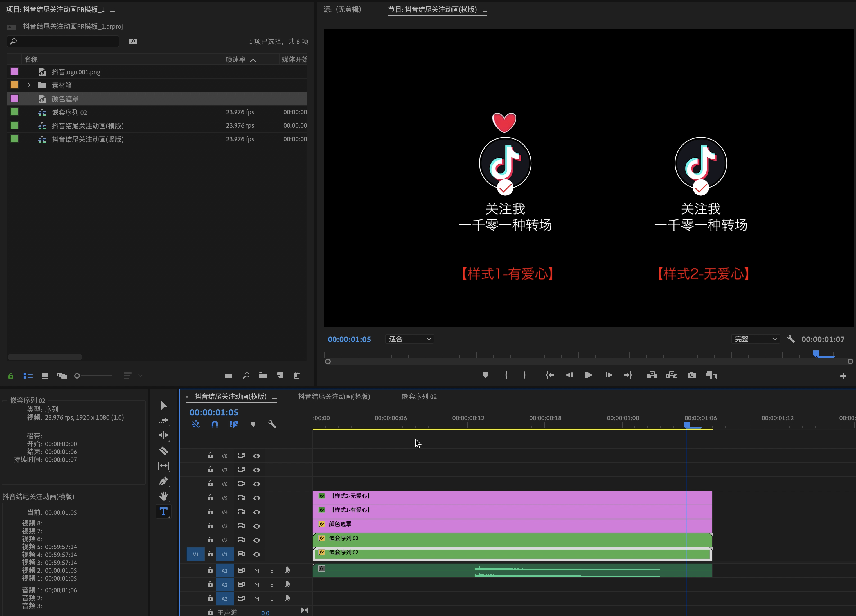Select the Ripple Edit tool

(x=163, y=435)
